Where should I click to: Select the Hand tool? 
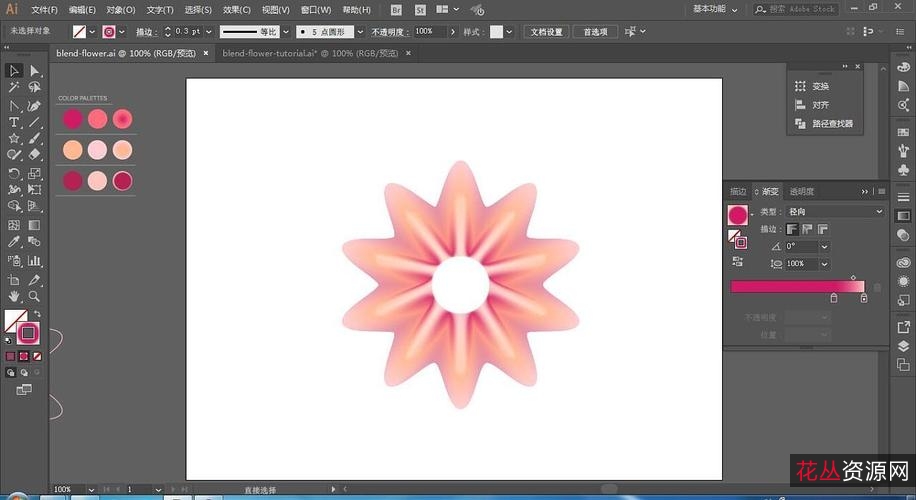point(13,296)
